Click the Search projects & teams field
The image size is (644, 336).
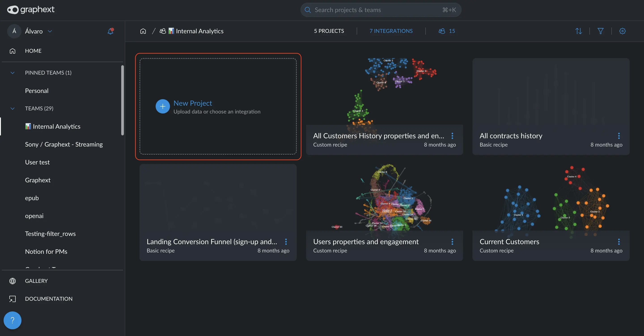tap(375, 10)
